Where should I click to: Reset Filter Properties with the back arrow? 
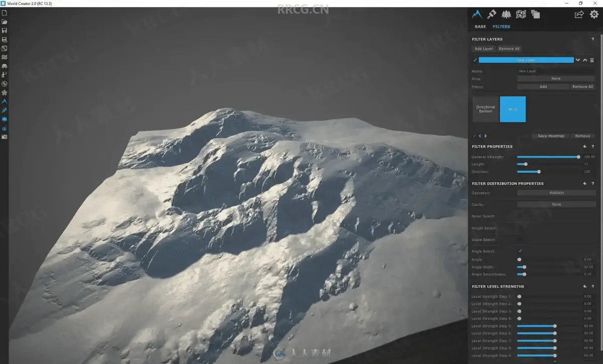585,147
